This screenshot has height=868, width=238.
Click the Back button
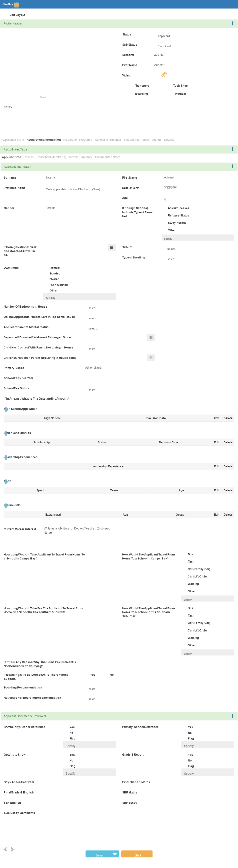point(137,854)
